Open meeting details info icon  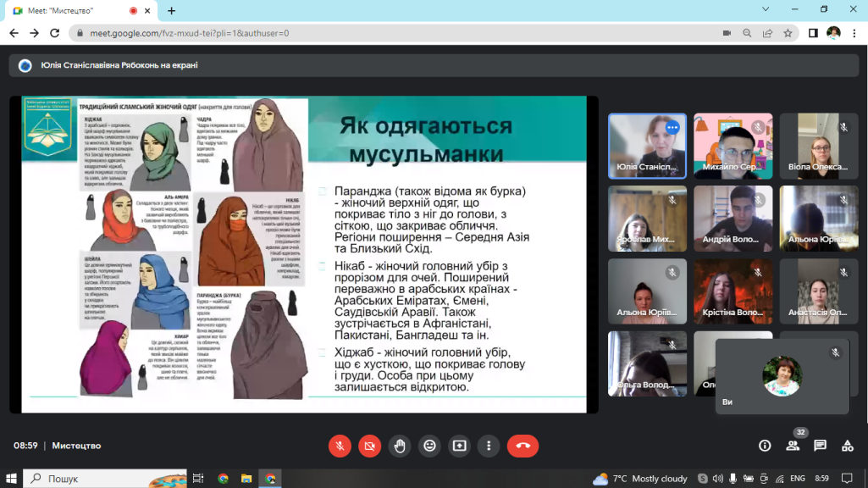pos(765,446)
